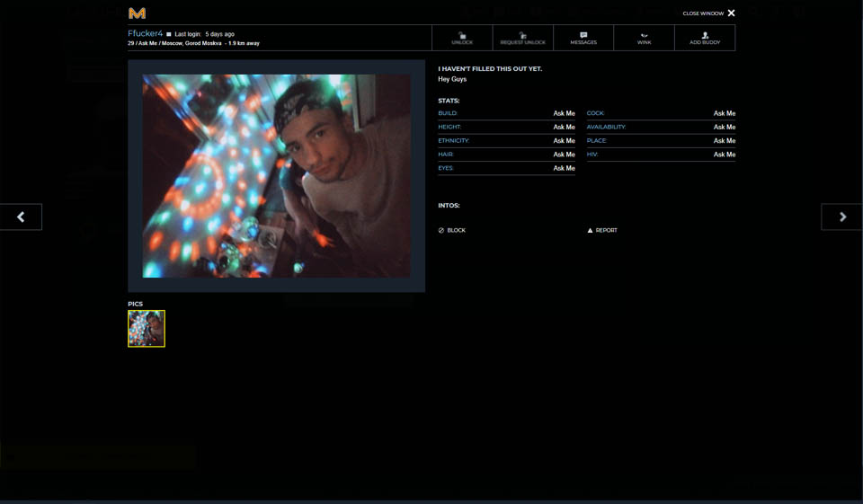This screenshot has height=504, width=863.
Task: Click the status icon beside the username
Action: (x=169, y=34)
